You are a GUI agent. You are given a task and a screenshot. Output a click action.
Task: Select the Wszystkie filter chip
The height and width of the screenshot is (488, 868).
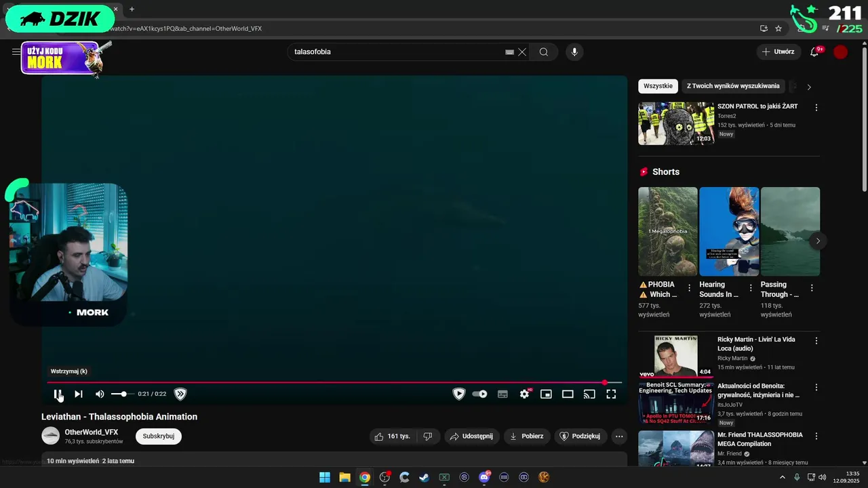pos(658,86)
